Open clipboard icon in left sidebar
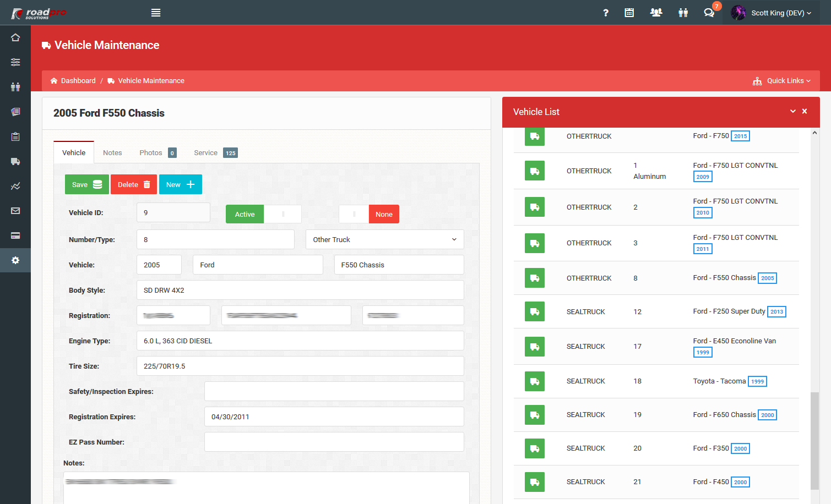The width and height of the screenshot is (831, 504). click(15, 136)
